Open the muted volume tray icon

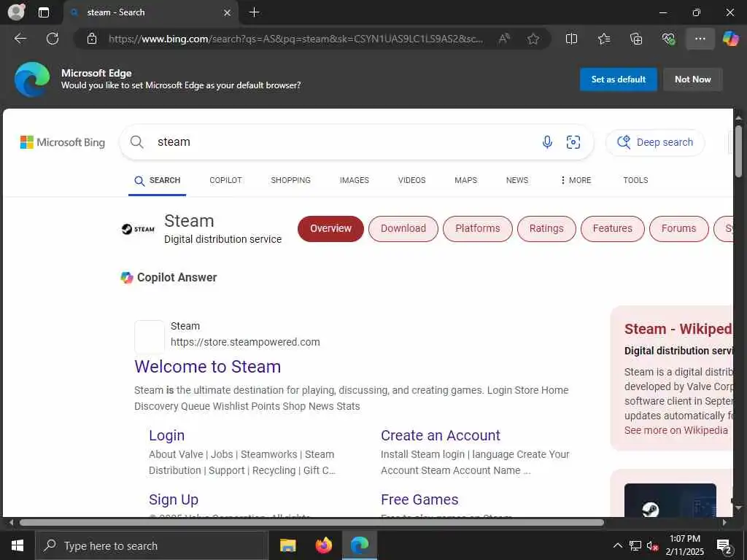[x=652, y=545]
